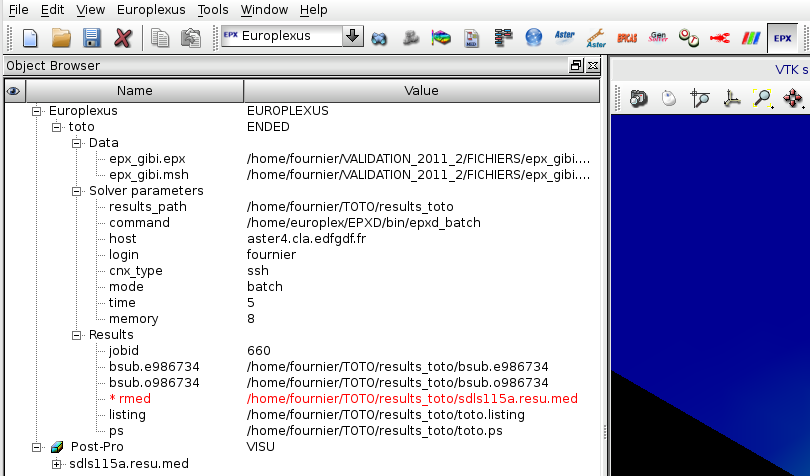This screenshot has width=810, height=476.
Task: Click the red X close-document icon
Action: [123, 38]
